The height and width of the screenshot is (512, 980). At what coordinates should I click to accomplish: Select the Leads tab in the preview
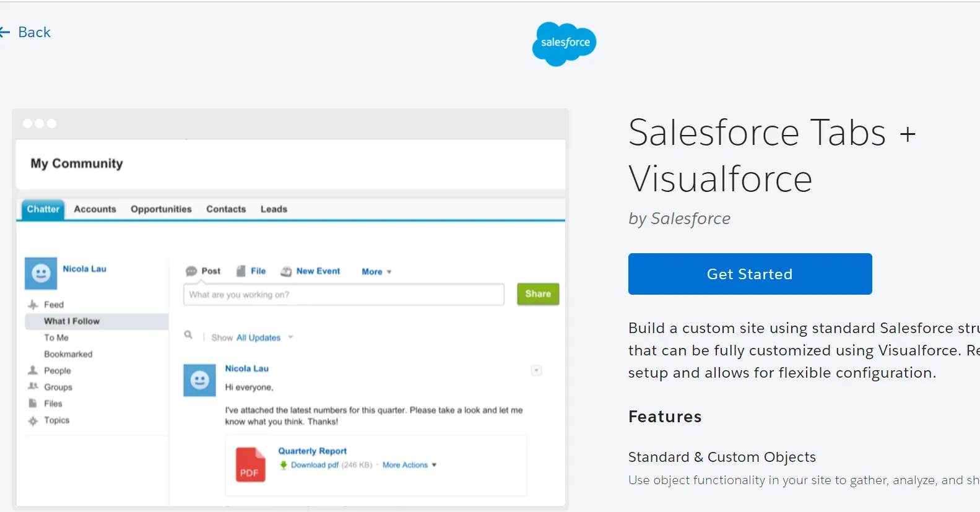pos(274,209)
